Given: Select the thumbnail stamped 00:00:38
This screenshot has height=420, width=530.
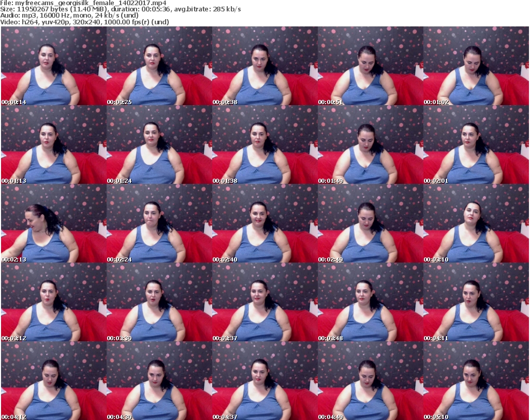Looking at the screenshot, I should pos(264,66).
